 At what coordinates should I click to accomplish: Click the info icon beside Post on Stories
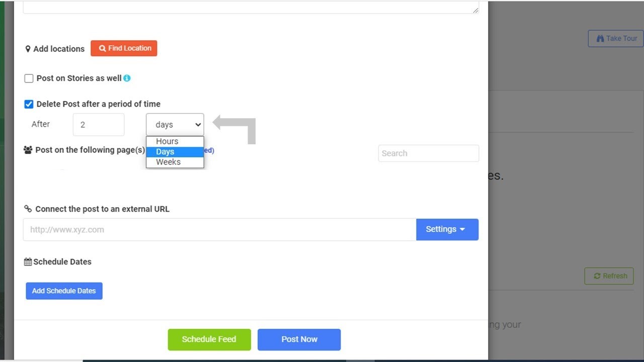point(127,78)
